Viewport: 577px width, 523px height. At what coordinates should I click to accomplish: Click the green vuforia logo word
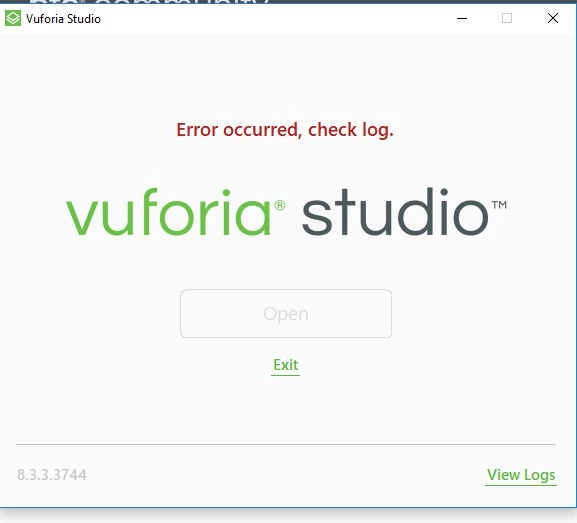tap(169, 212)
